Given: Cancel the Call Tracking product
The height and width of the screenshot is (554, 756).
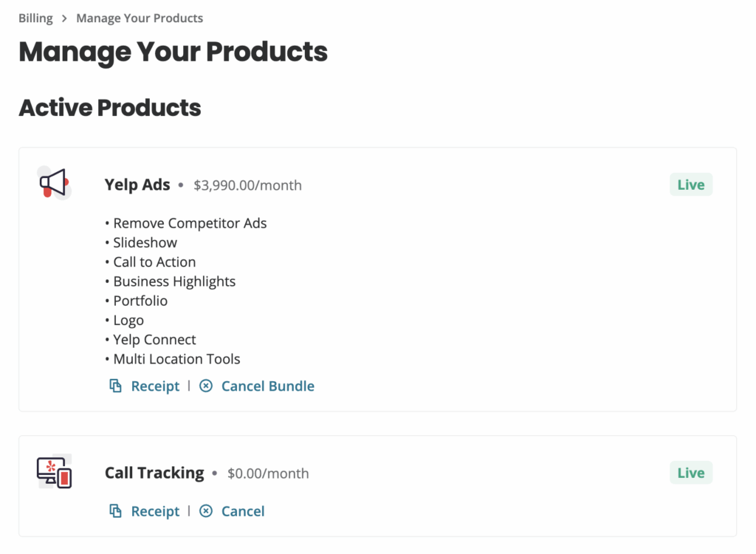Looking at the screenshot, I should pyautogui.click(x=243, y=511).
